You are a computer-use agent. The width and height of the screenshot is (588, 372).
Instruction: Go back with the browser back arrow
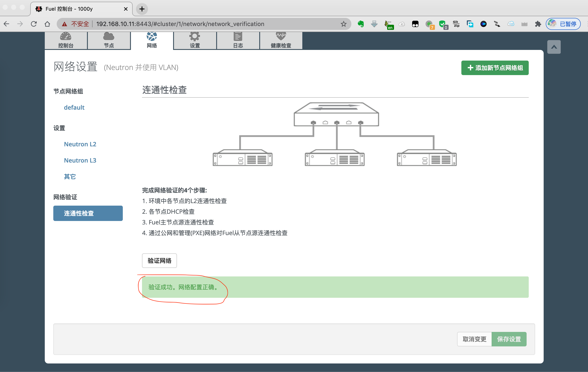[x=7, y=24]
